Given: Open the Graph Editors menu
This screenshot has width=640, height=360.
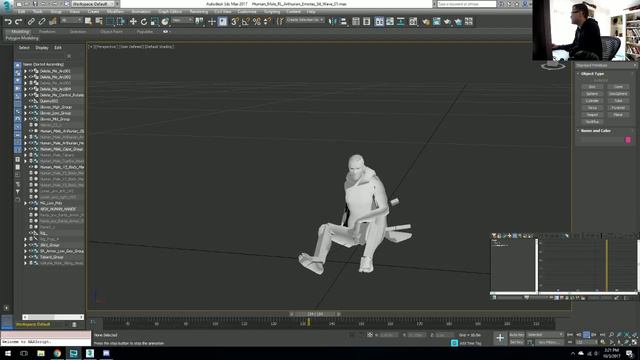Looking at the screenshot, I should [170, 12].
